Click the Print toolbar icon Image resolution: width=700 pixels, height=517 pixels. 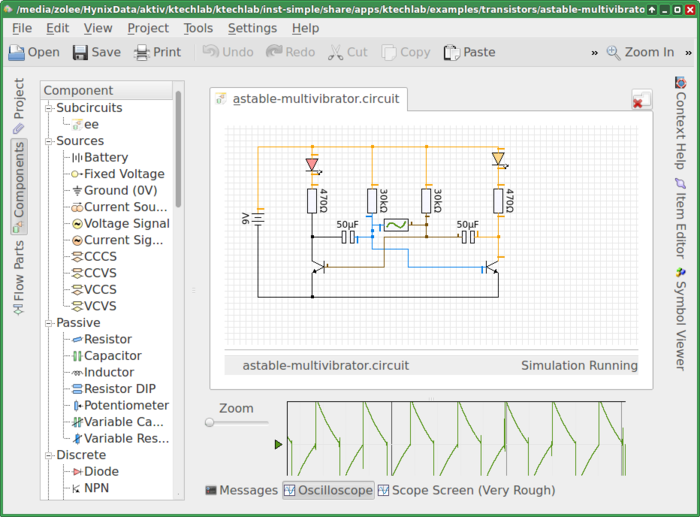coord(142,52)
